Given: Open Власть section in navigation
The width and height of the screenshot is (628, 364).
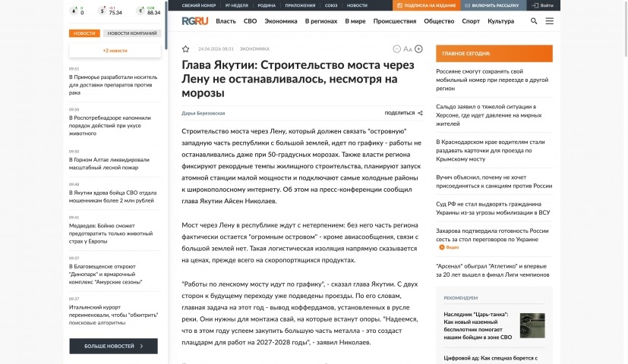Looking at the screenshot, I should pyautogui.click(x=226, y=21).
